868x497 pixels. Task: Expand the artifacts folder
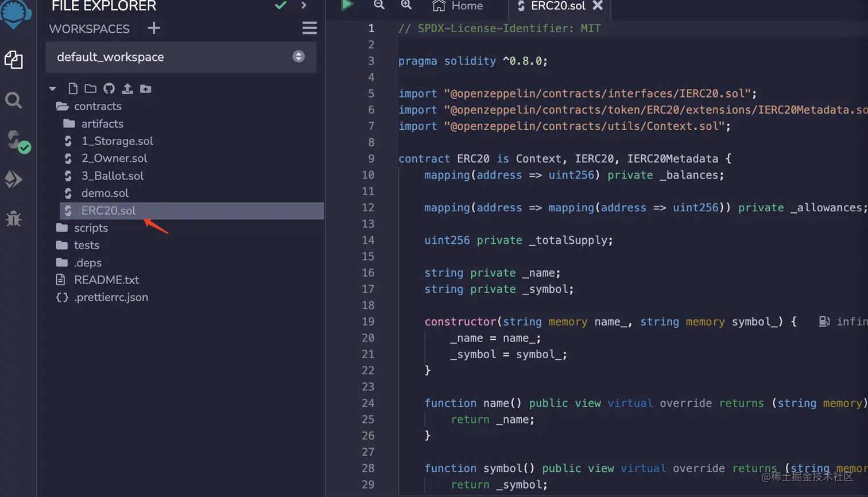pos(93,123)
